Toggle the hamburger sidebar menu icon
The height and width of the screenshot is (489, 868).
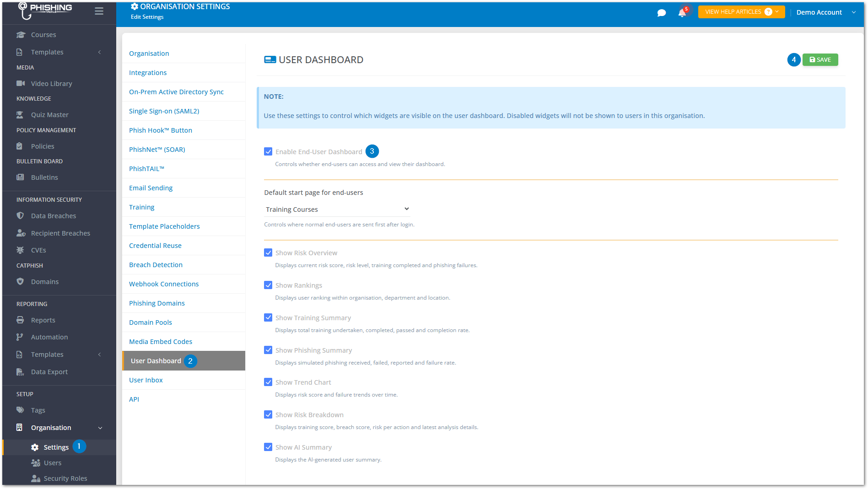(99, 11)
